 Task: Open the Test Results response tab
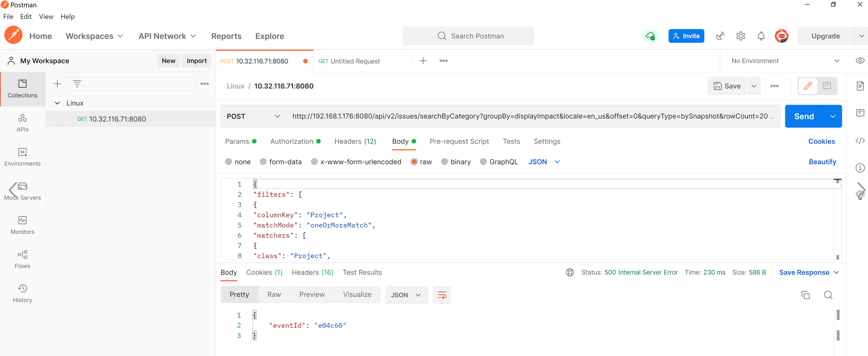362,272
